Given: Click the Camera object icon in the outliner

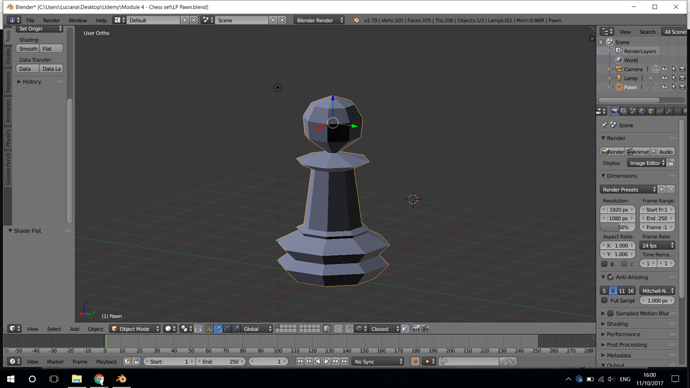Looking at the screenshot, I should [619, 69].
